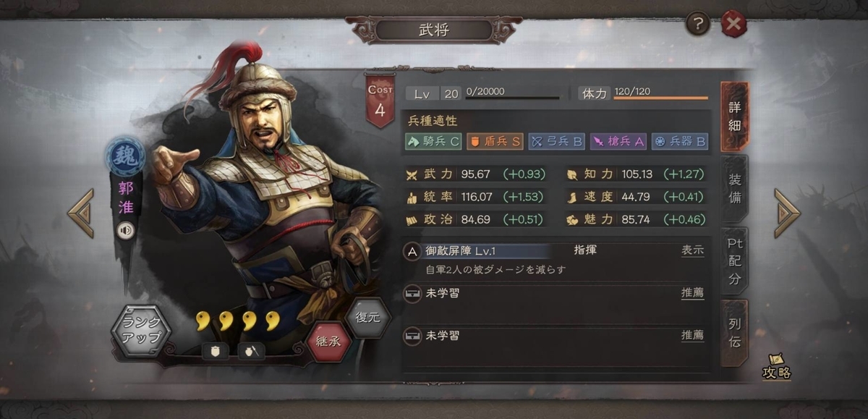Select the 詳細 tab
Viewport: 868px width, 419px height.
(735, 117)
